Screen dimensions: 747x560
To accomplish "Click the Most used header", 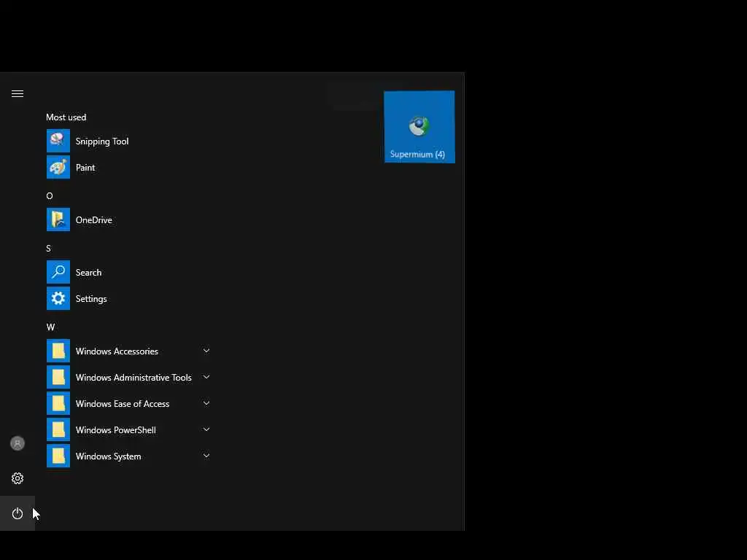I will coord(66,117).
